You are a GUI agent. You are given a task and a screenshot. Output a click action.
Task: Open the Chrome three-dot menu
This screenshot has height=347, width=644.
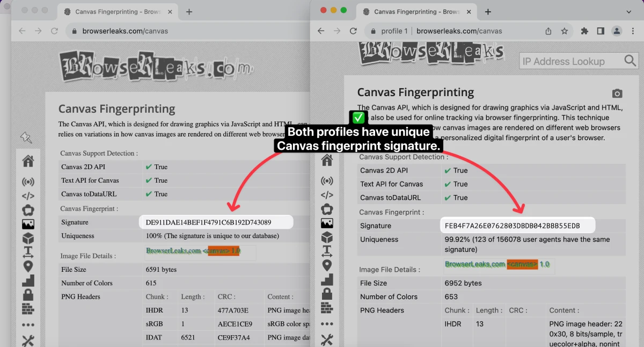(633, 31)
